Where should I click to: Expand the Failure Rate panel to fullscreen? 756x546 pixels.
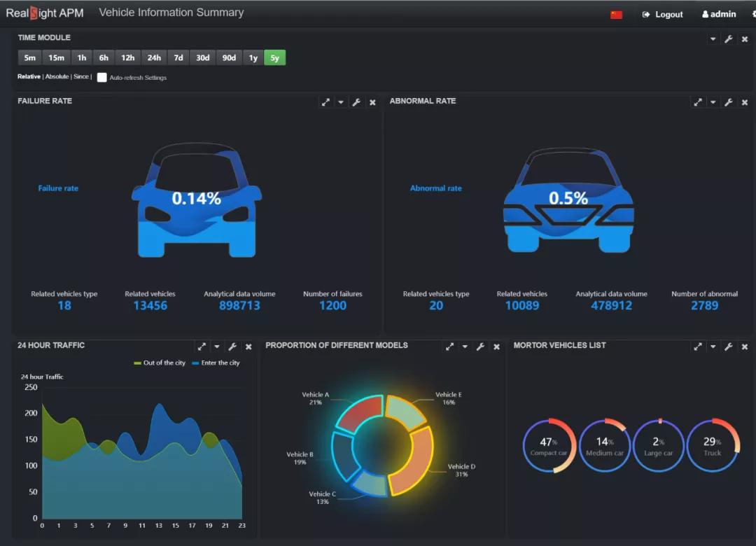tap(326, 102)
